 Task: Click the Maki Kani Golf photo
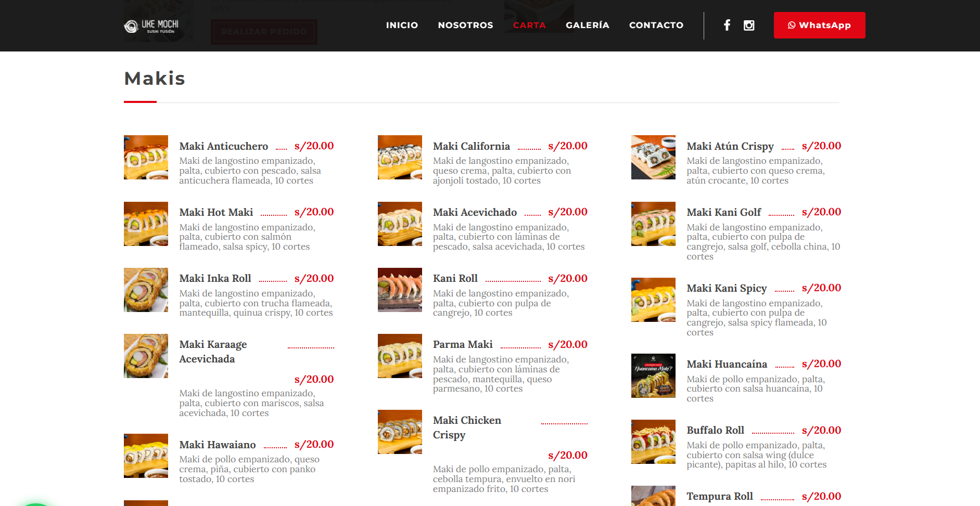point(653,224)
